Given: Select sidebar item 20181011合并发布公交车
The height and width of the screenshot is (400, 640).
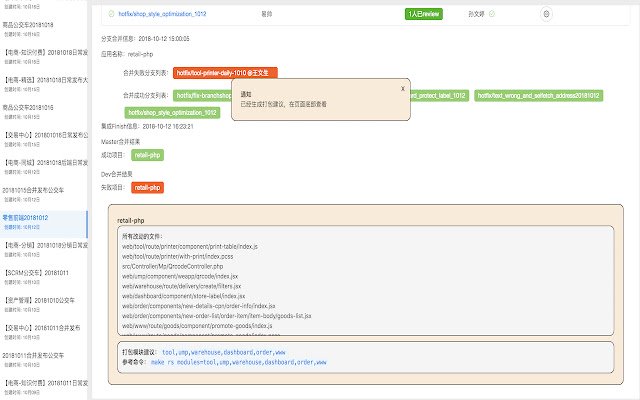Looking at the screenshot, I should (x=44, y=360).
